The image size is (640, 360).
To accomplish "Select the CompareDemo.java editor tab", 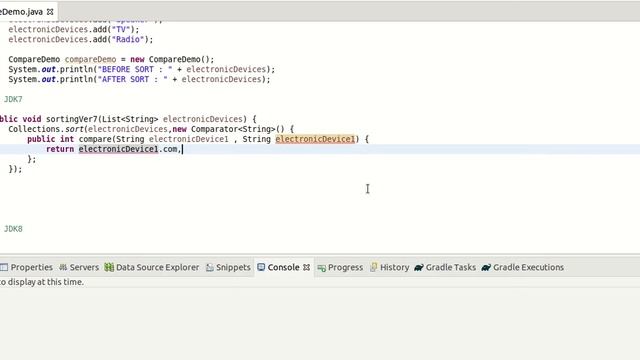I will tap(21, 12).
